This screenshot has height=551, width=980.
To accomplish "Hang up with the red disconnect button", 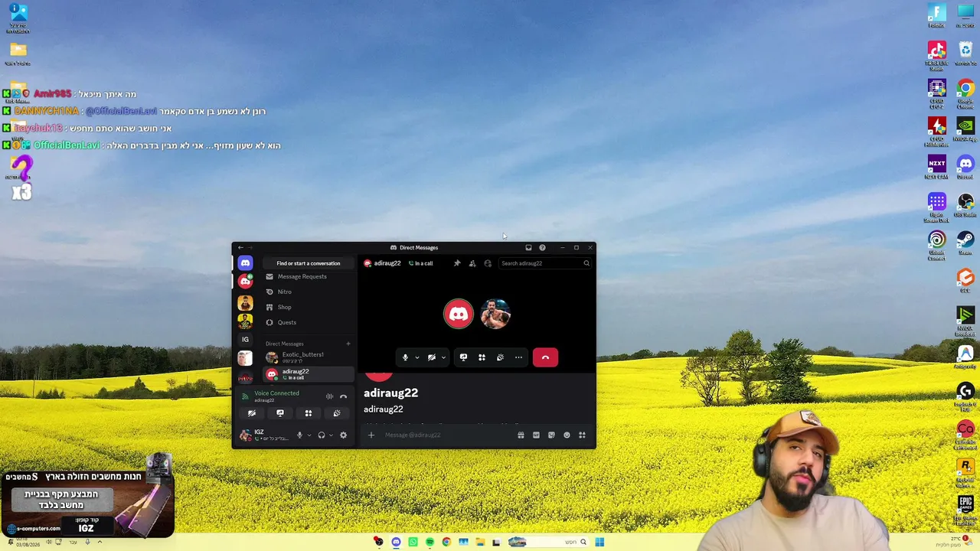I will (545, 357).
